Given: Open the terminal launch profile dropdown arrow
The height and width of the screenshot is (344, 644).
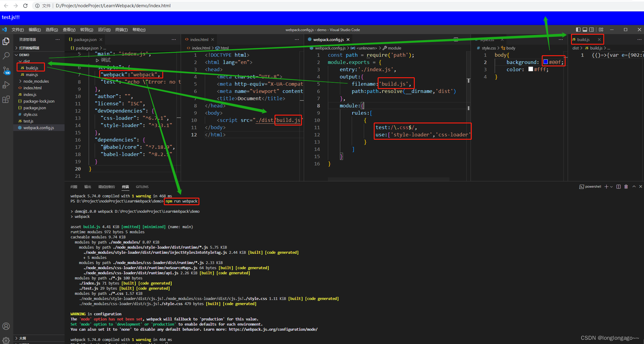Looking at the screenshot, I should [611, 187].
